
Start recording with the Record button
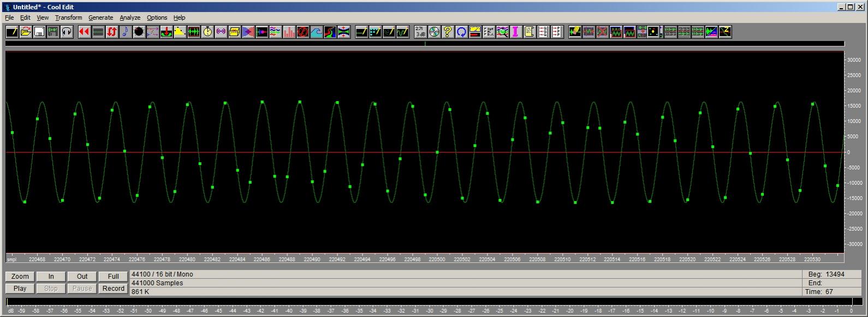click(x=113, y=289)
